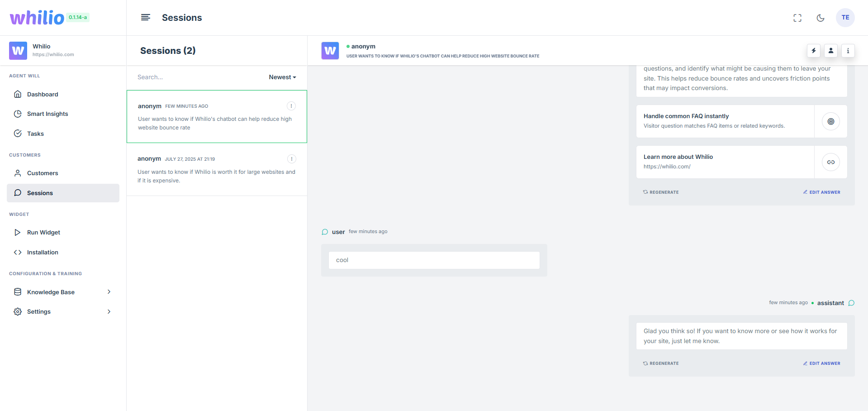Click the user's 'cool' message
Screen dimensions: 868x411
434,260
